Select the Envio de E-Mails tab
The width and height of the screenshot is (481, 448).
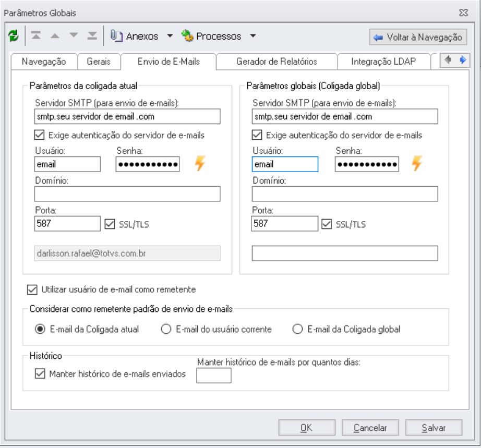[169, 62]
